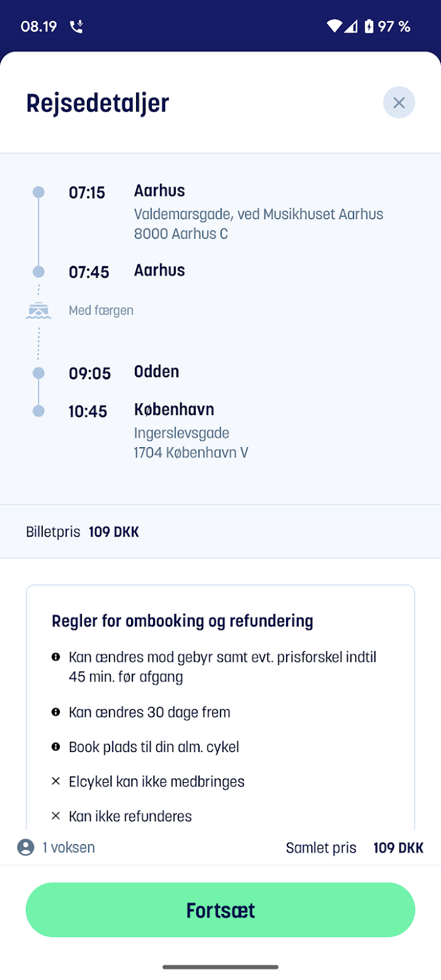This screenshot has width=441, height=980.
Task: Tap the Wi-Fi indicator in status bar
Action: [334, 26]
